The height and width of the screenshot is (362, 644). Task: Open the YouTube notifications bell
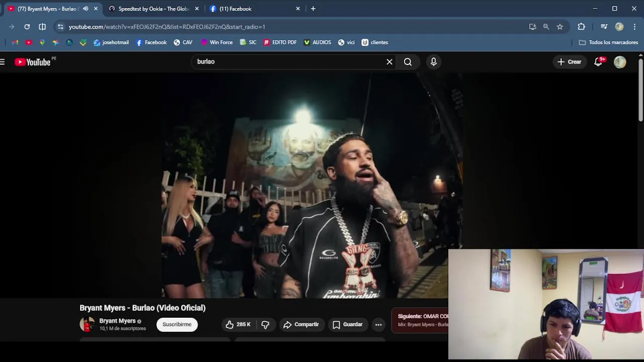pos(599,62)
